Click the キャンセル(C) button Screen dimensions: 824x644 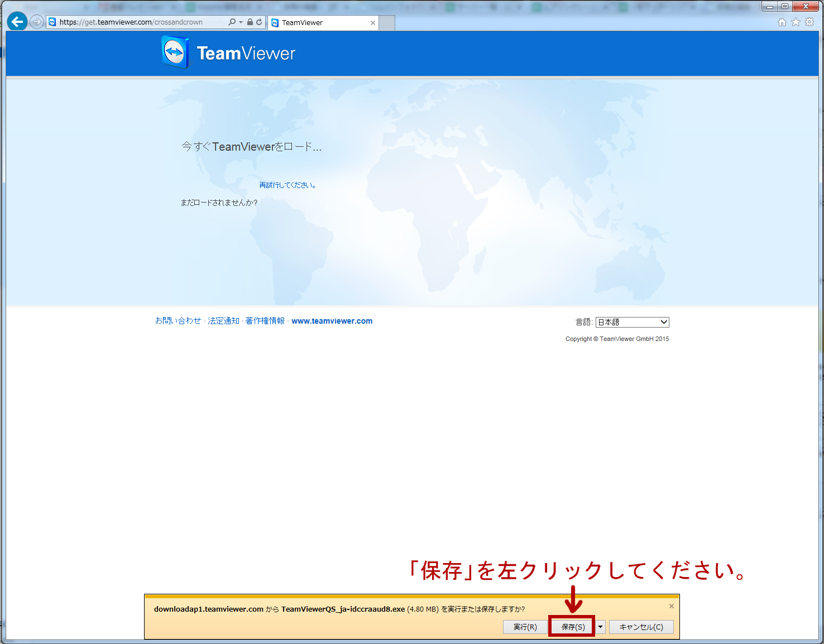click(x=641, y=627)
